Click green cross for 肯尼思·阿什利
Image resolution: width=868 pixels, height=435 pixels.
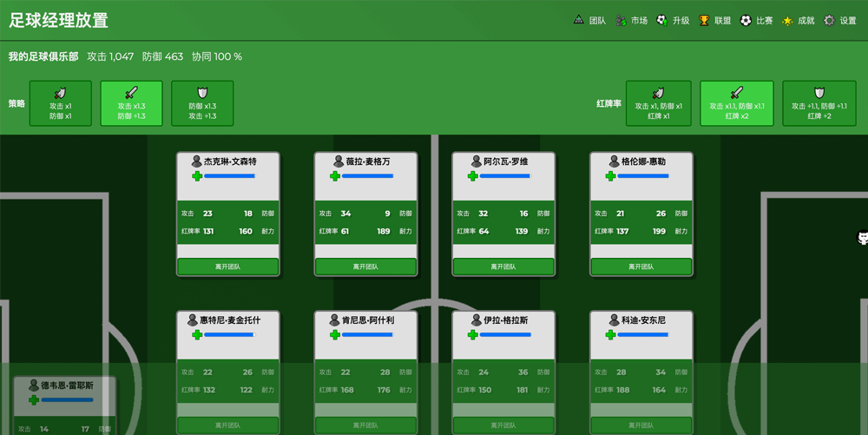point(335,335)
